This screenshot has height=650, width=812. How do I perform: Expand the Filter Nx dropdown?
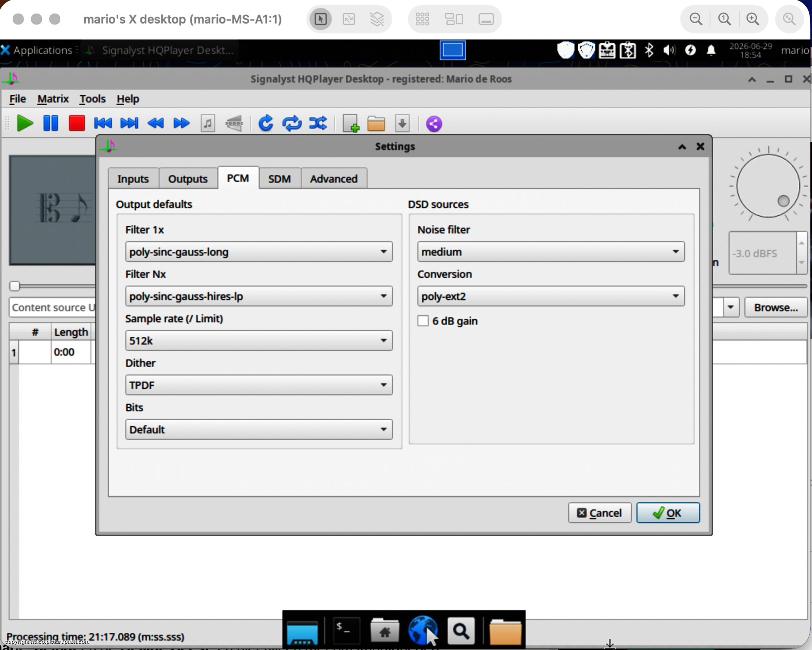coord(259,296)
